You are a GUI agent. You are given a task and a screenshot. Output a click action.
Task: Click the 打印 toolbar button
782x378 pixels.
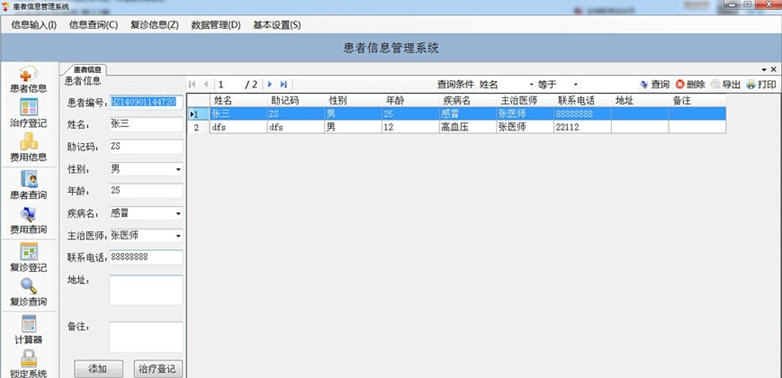click(x=761, y=85)
